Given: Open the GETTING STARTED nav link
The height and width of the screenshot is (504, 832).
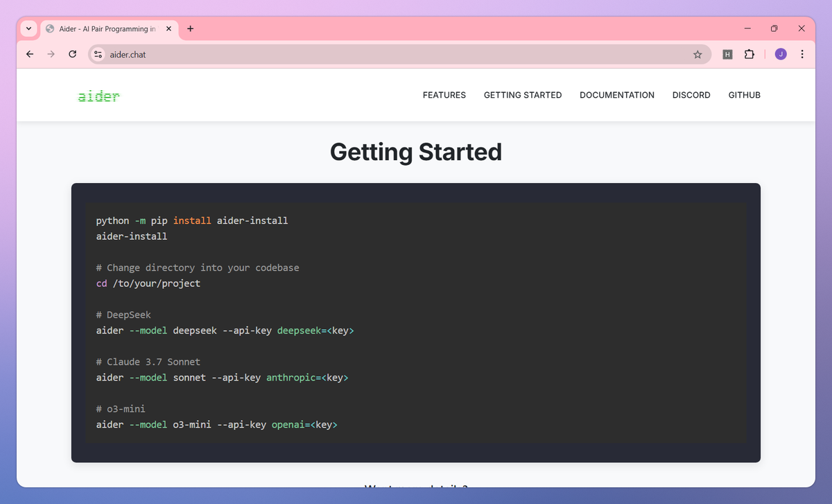Looking at the screenshot, I should [x=523, y=95].
